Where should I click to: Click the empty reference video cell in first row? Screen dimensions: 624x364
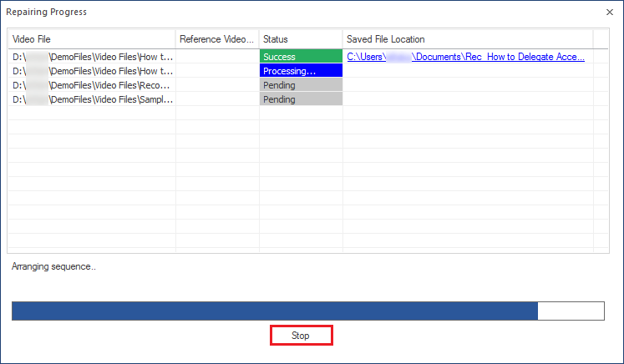click(x=217, y=57)
